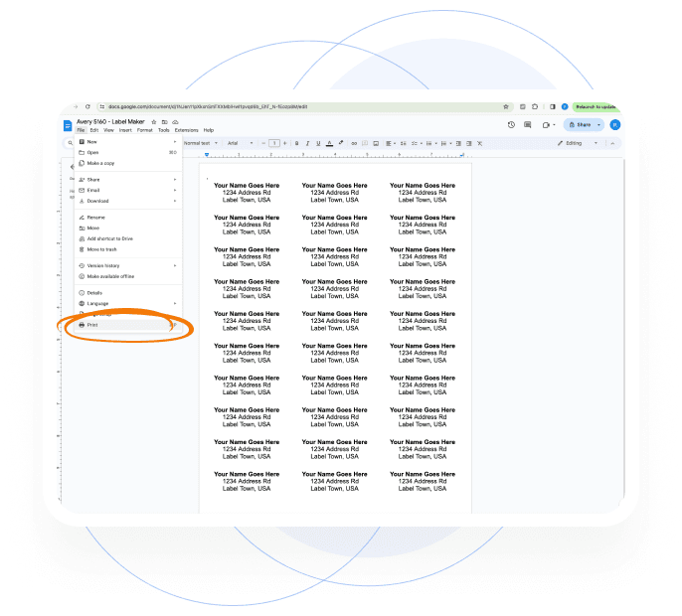Open the Extensions menu
The height and width of the screenshot is (616, 682).
coord(186,130)
